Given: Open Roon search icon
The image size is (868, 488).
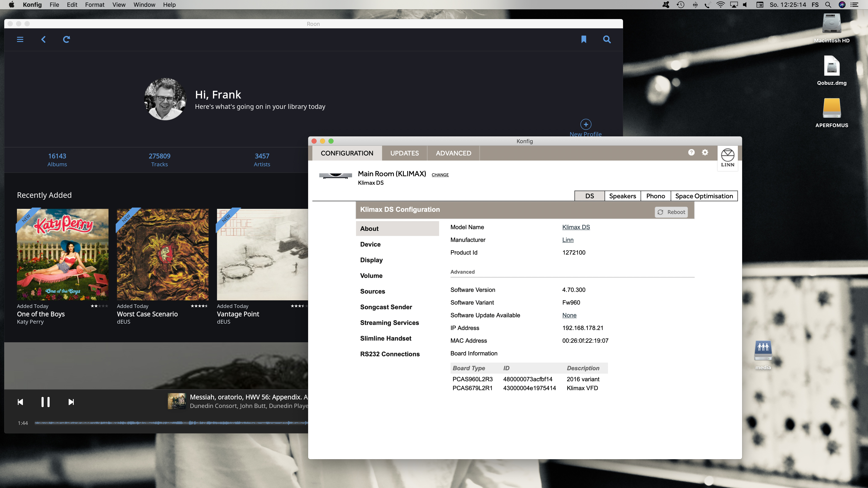Looking at the screenshot, I should [x=607, y=39].
